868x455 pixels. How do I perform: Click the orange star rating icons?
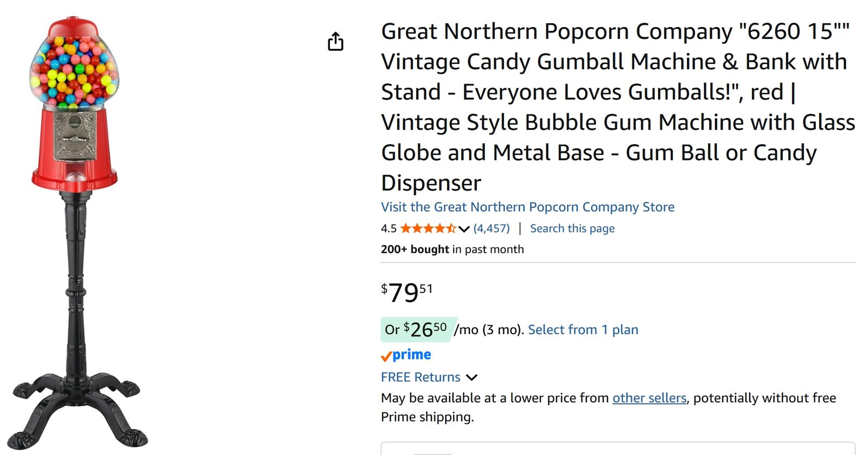click(428, 228)
